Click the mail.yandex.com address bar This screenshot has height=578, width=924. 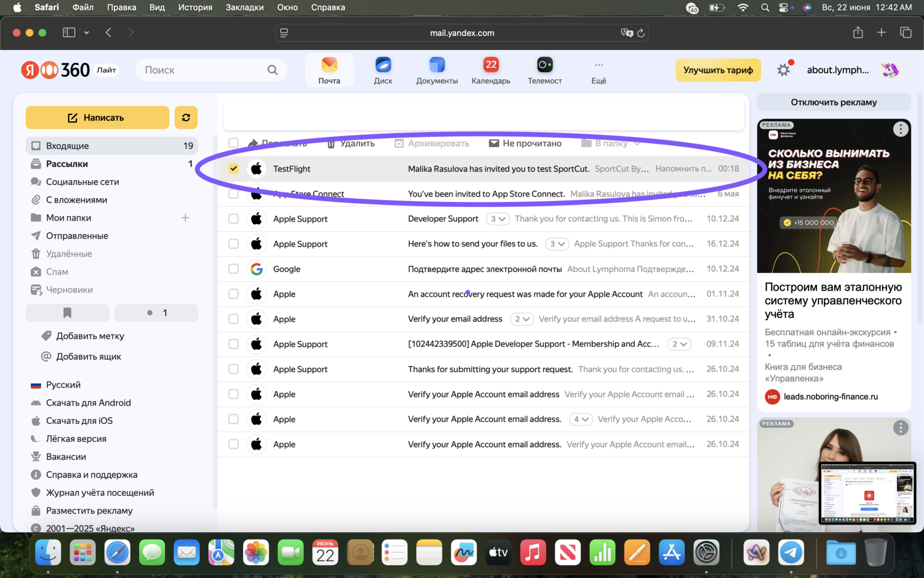(x=462, y=33)
